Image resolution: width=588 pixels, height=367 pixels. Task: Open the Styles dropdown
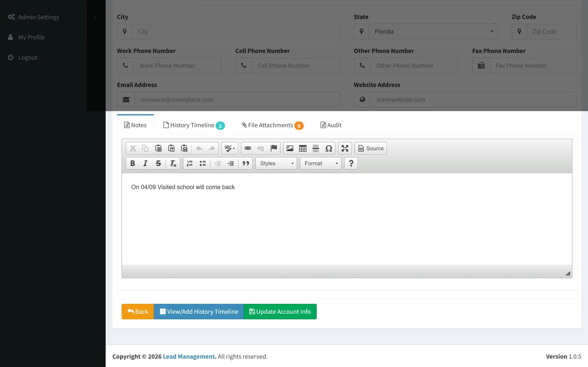tap(276, 163)
